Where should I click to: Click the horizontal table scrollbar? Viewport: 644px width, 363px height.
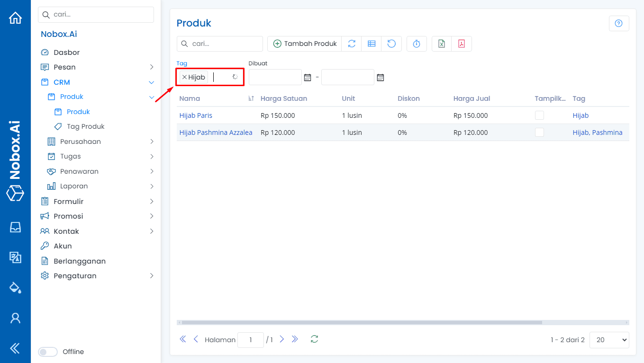(x=361, y=322)
